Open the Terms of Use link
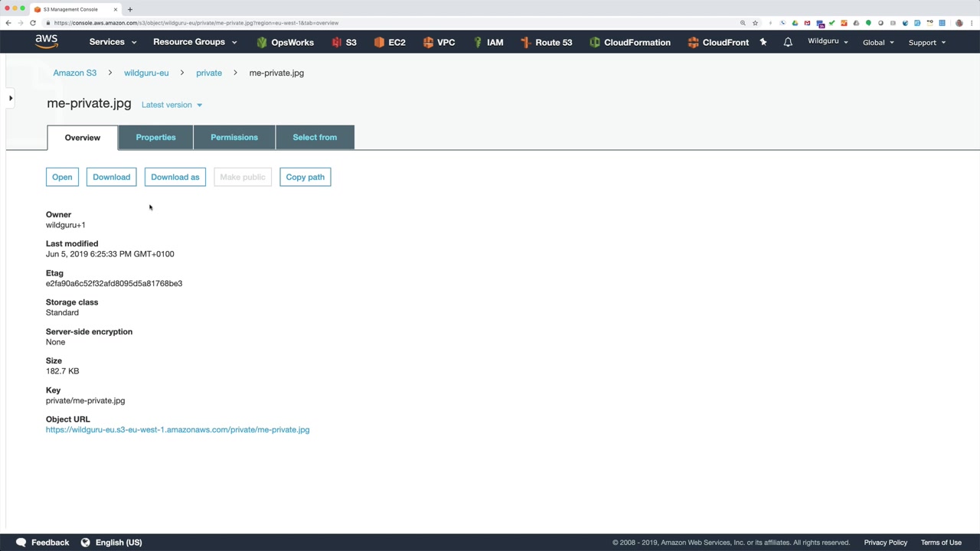 pos(941,543)
